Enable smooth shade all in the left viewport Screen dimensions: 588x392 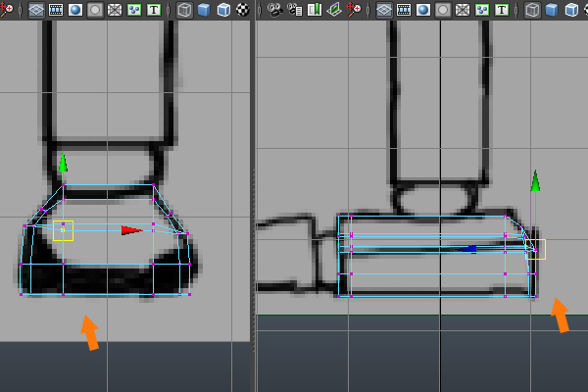click(204, 11)
